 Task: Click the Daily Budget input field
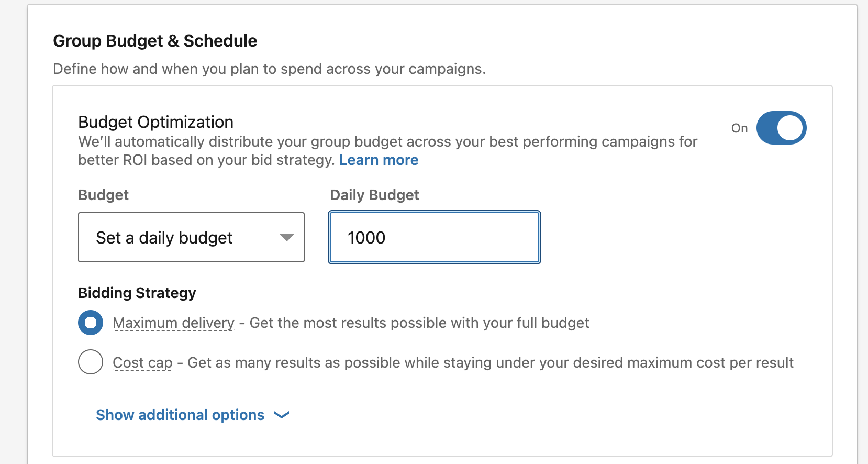pyautogui.click(x=434, y=237)
